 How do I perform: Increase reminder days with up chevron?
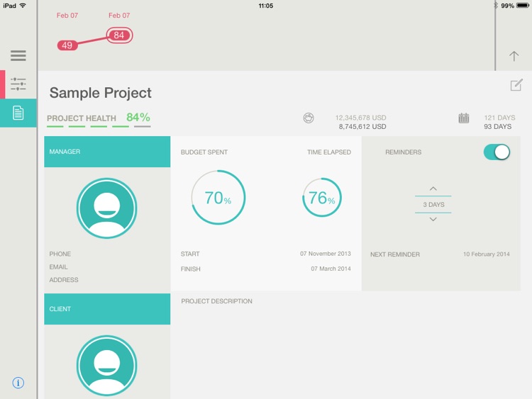pos(433,189)
